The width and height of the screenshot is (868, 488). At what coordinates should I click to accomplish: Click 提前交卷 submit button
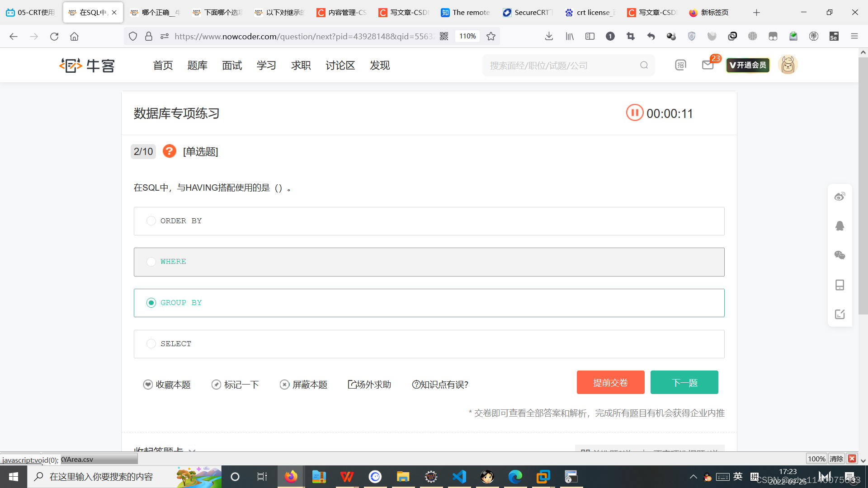click(610, 382)
